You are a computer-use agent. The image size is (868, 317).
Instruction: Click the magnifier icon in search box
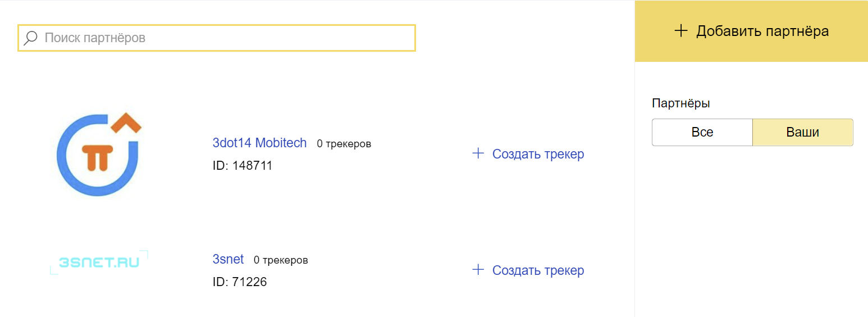tap(31, 38)
